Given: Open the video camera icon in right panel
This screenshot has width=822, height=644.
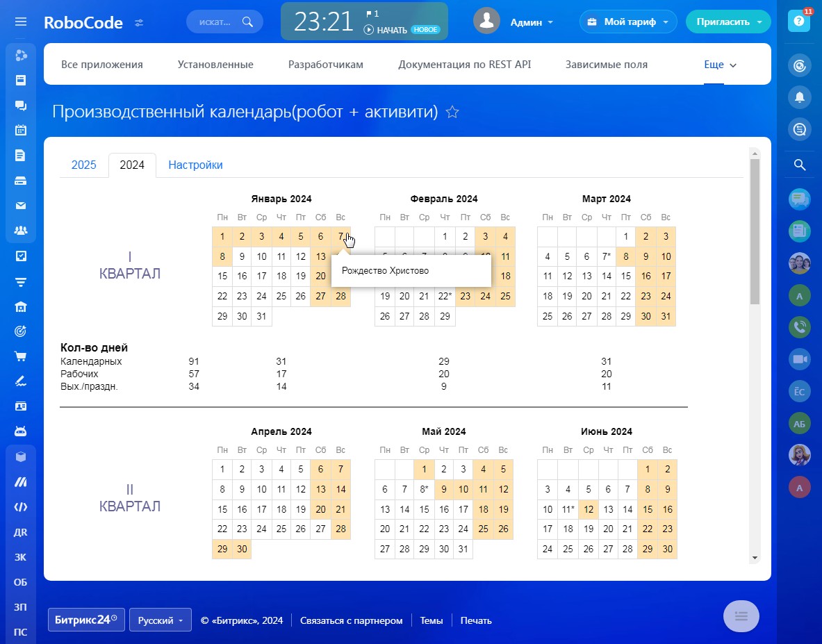Looking at the screenshot, I should pyautogui.click(x=800, y=359).
